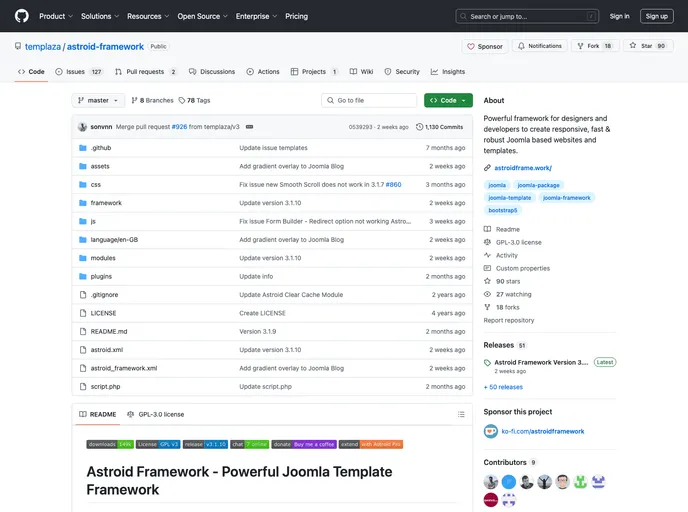
Task: Click the Sponsor heart button
Action: pos(484,46)
